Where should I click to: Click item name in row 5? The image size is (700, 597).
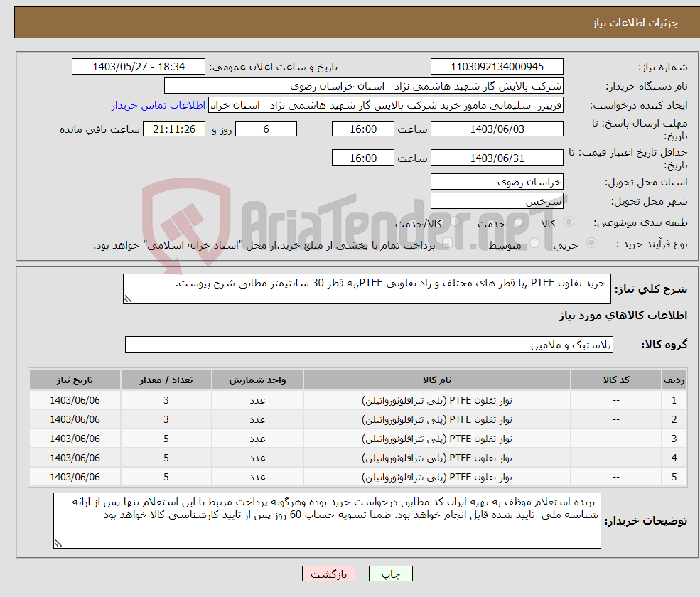436,478
